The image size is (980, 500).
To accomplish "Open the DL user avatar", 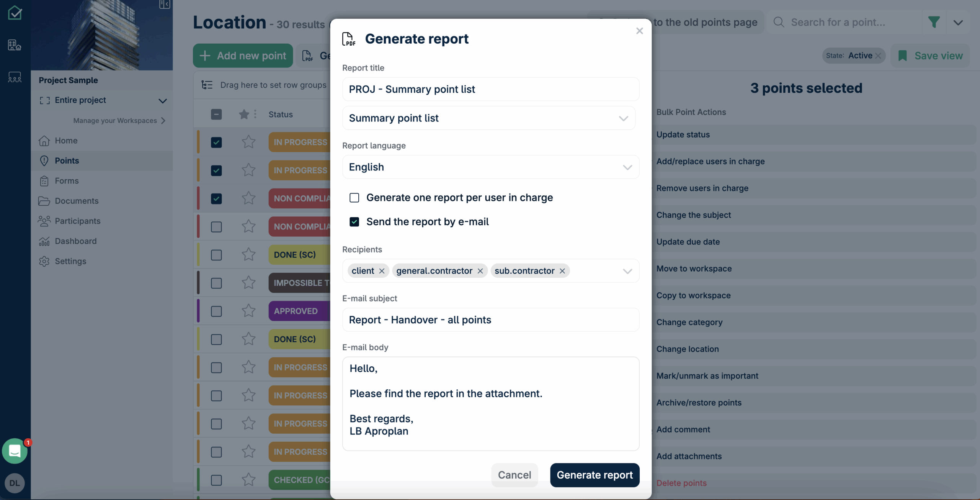I will pos(15,483).
